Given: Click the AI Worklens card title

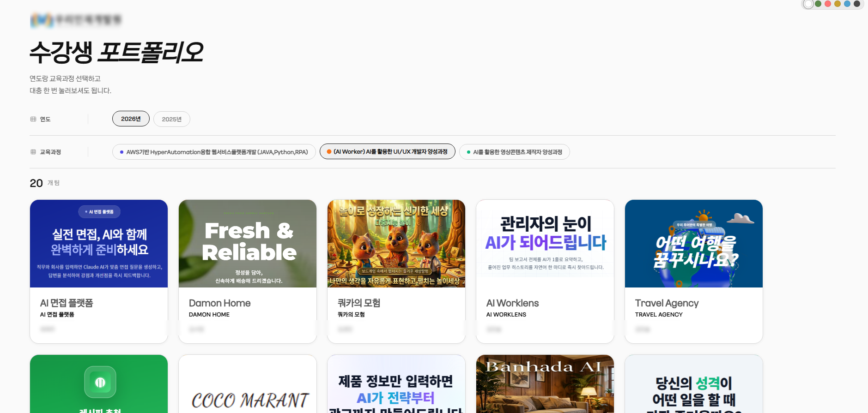Looking at the screenshot, I should tap(512, 303).
